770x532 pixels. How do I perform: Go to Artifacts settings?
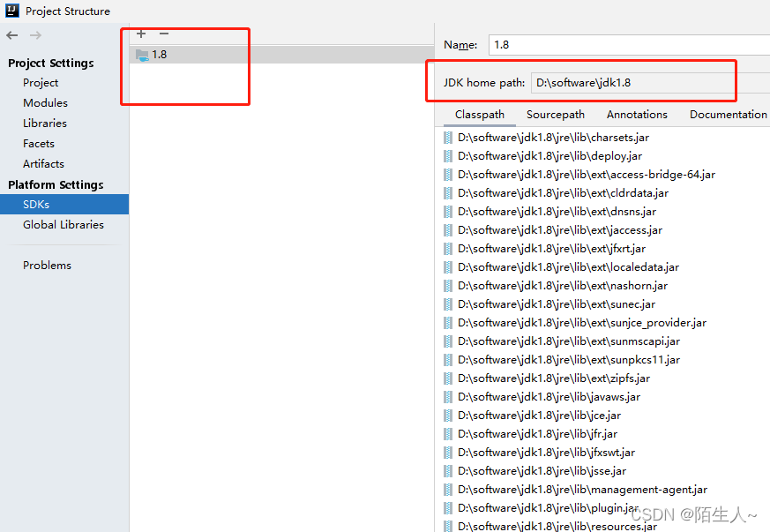(x=44, y=163)
